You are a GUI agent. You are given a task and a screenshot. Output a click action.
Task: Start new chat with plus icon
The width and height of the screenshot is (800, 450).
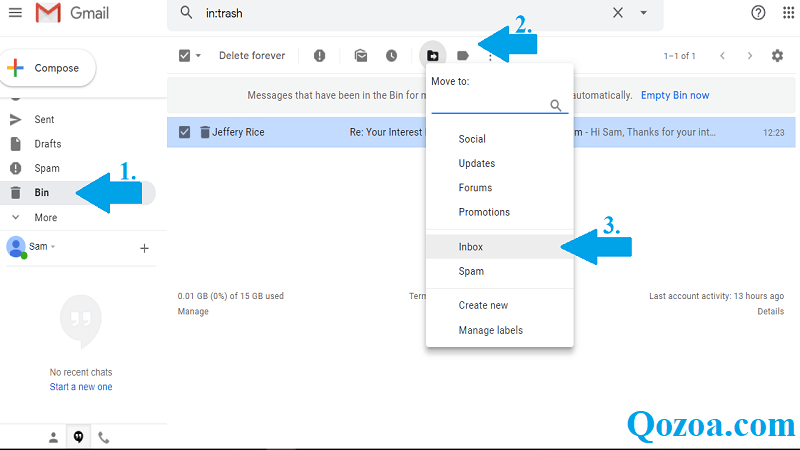(144, 248)
